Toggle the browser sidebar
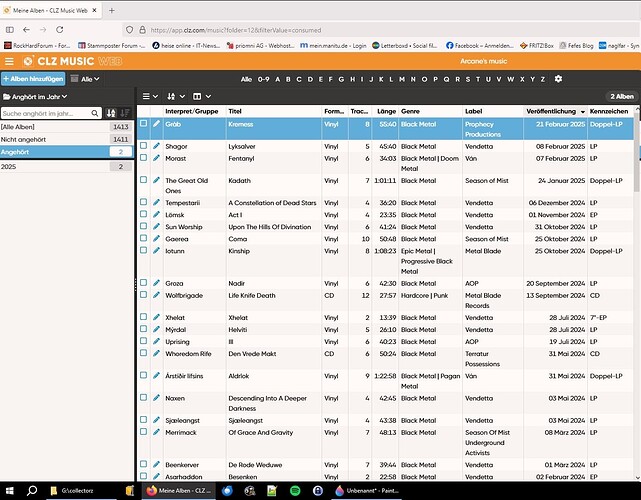 tap(10, 29)
